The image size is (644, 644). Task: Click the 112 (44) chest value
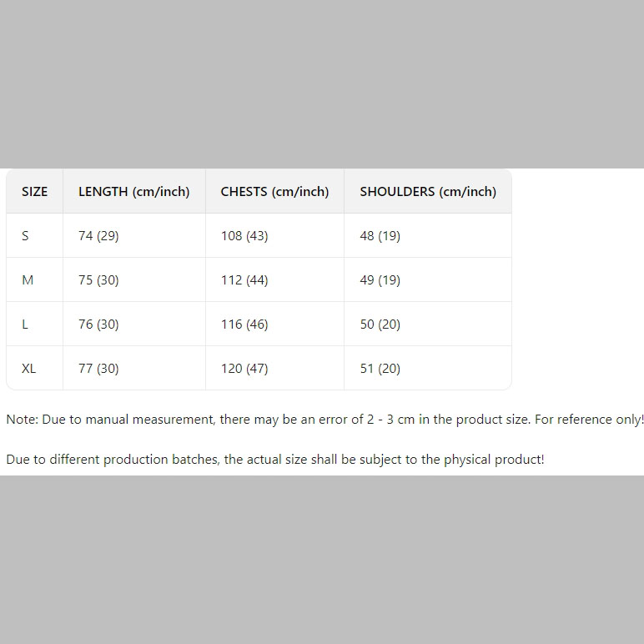244,280
